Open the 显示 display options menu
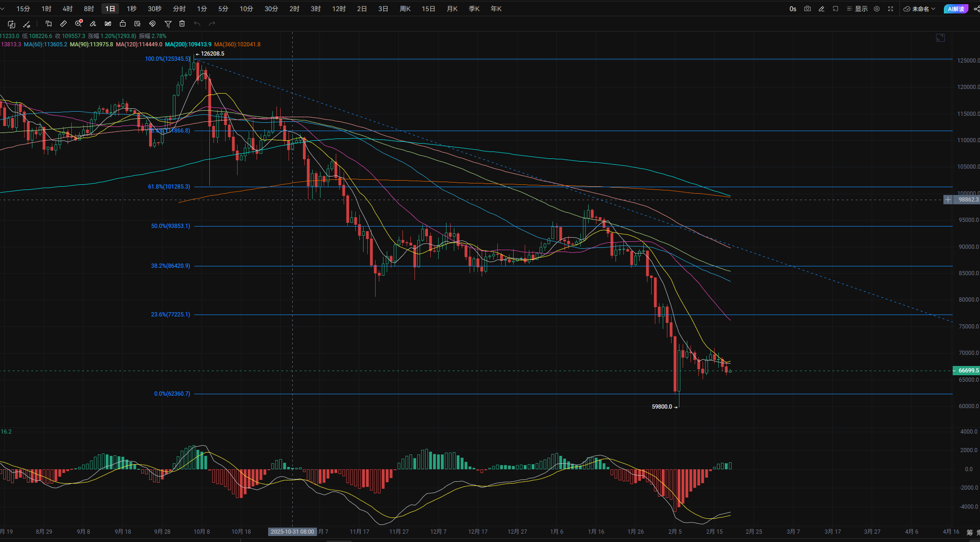This screenshot has height=542, width=980. (x=857, y=9)
